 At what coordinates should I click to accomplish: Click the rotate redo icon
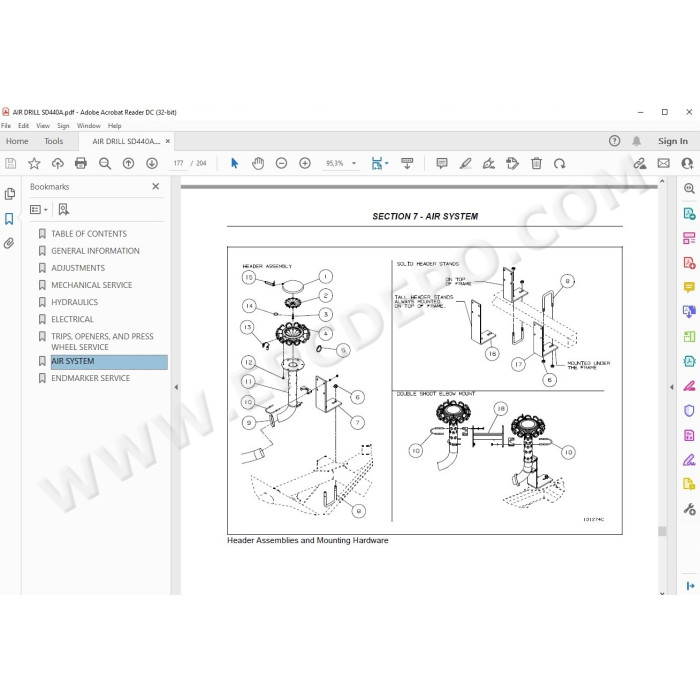[x=559, y=163]
